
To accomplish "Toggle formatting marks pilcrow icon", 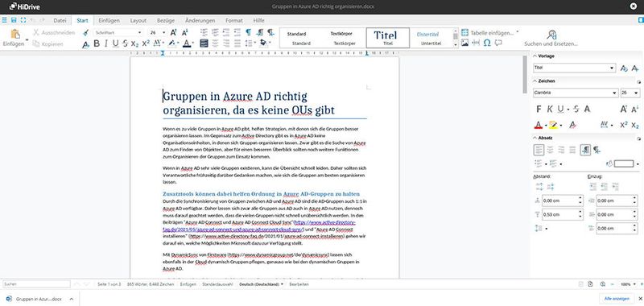I will click(249, 32).
